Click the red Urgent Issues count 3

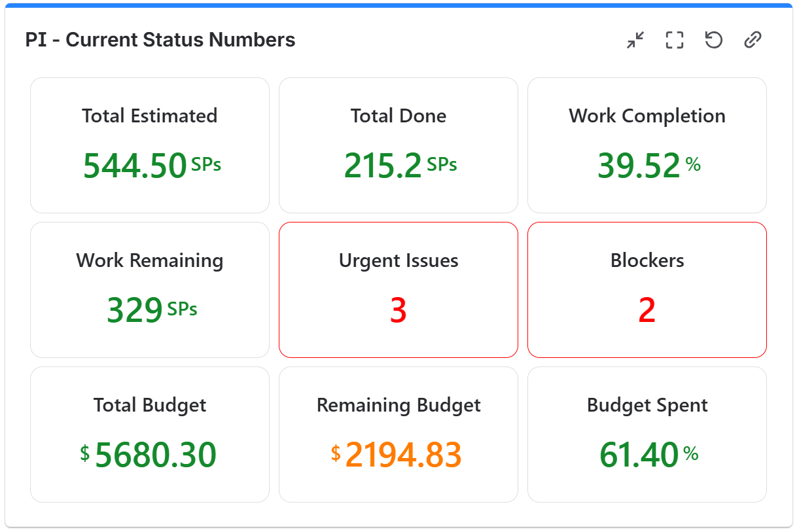click(399, 310)
